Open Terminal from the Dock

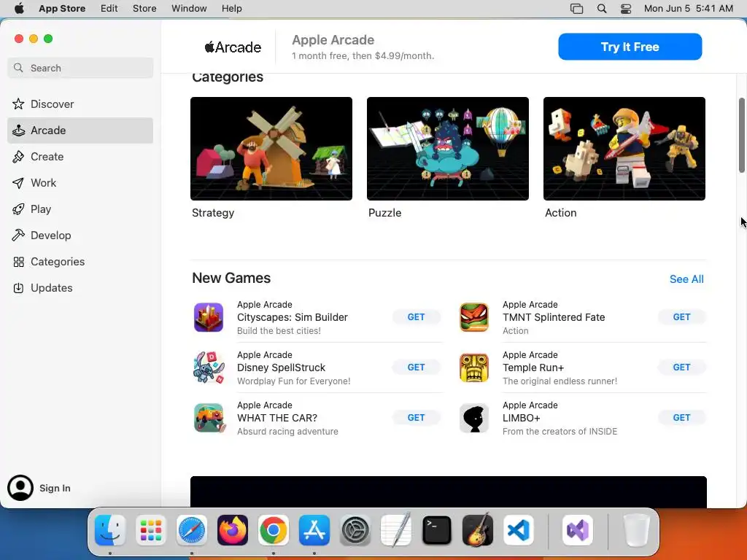(436, 530)
